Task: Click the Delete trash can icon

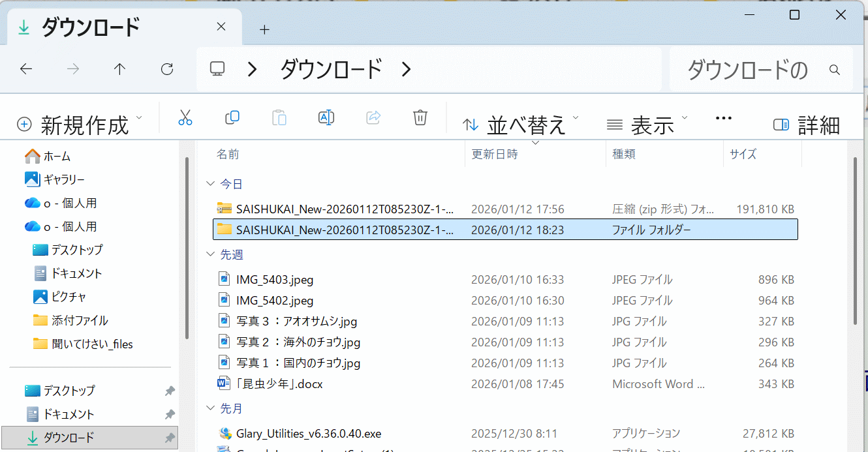Action: [x=420, y=118]
